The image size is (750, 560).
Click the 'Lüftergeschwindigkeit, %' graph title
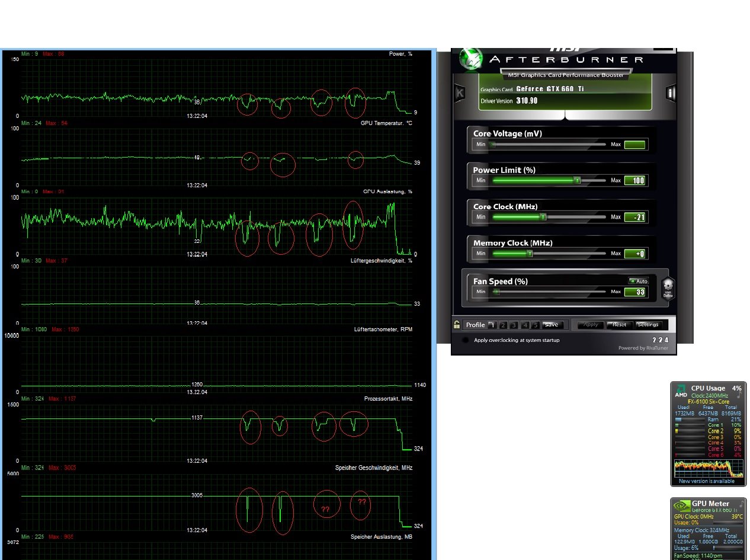pyautogui.click(x=381, y=261)
